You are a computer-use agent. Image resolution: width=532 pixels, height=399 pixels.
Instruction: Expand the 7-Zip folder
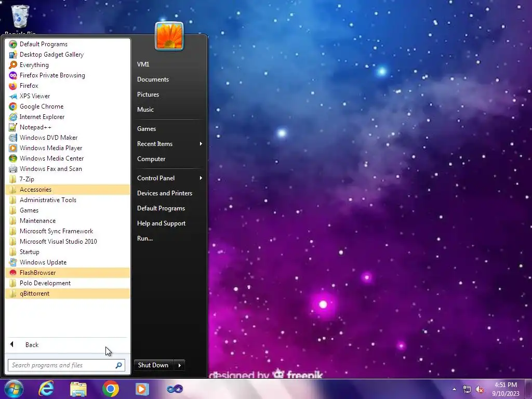[68, 179]
